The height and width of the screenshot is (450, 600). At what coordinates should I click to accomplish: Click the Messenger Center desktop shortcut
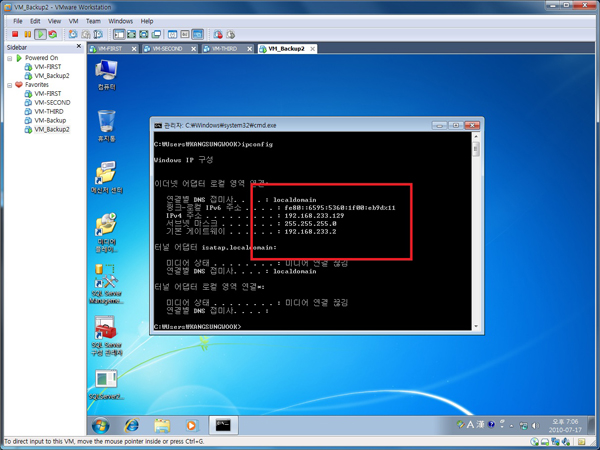[106, 178]
